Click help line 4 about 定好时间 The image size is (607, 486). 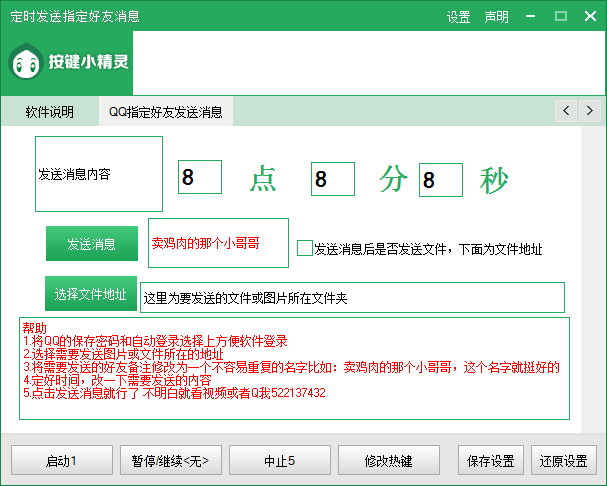click(x=117, y=380)
